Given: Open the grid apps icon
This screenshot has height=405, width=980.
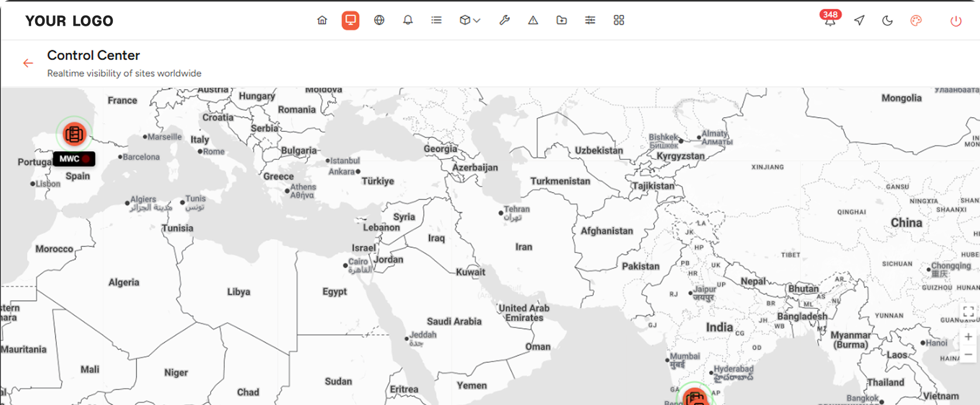Looking at the screenshot, I should 619,21.
